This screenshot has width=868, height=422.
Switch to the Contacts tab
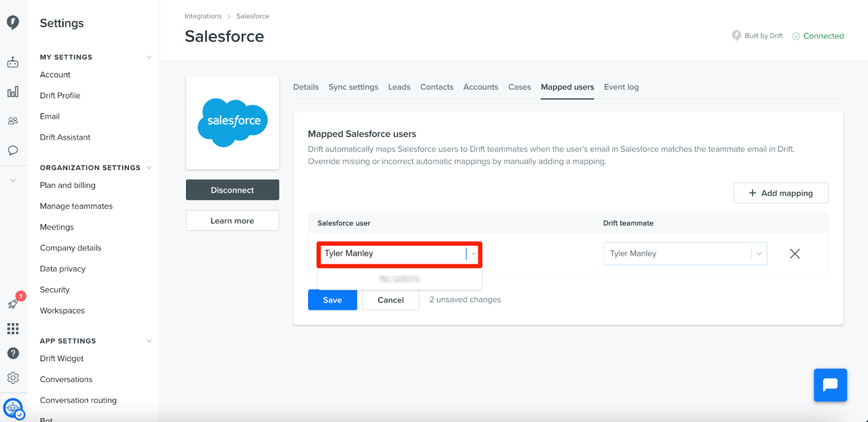tap(437, 87)
